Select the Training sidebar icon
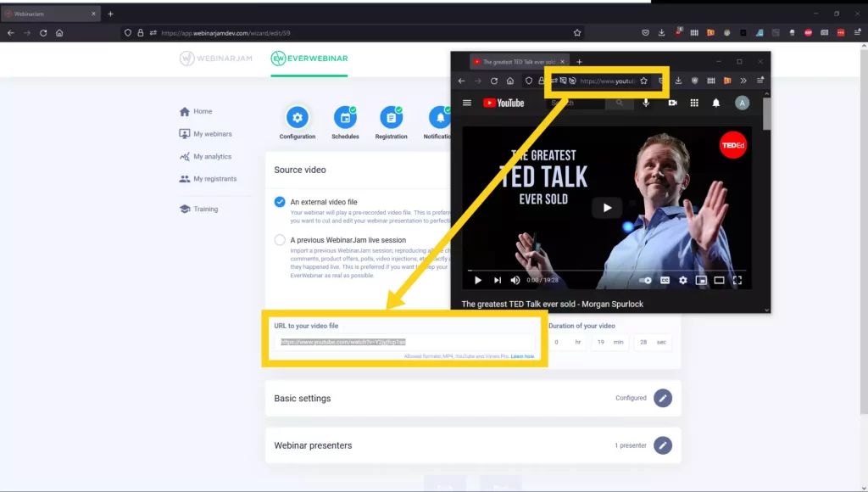The width and height of the screenshot is (868, 492). tap(184, 209)
